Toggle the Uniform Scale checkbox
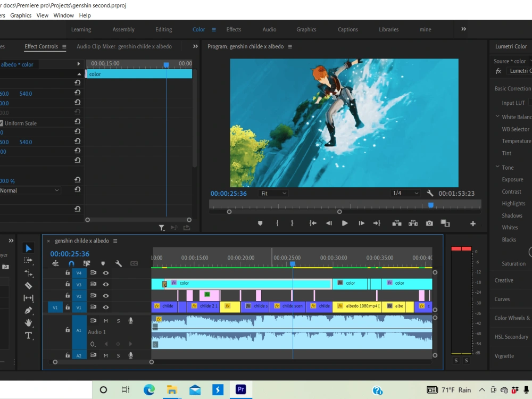 pyautogui.click(x=2, y=123)
